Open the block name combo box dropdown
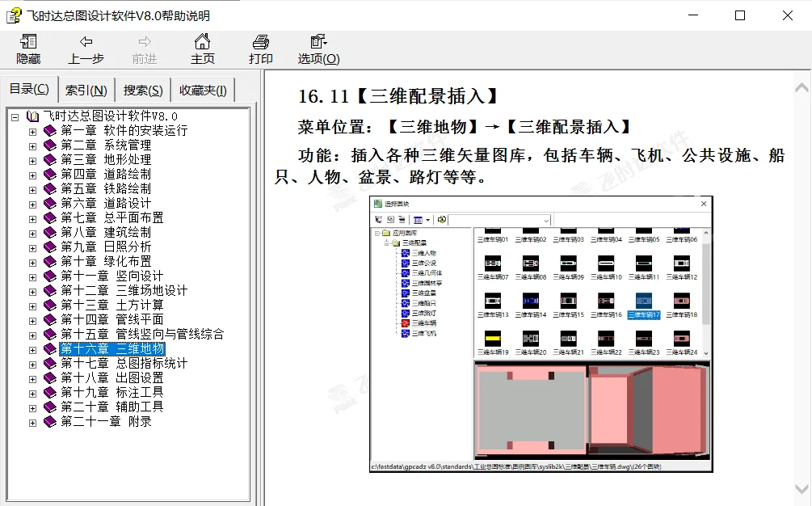 click(x=547, y=220)
